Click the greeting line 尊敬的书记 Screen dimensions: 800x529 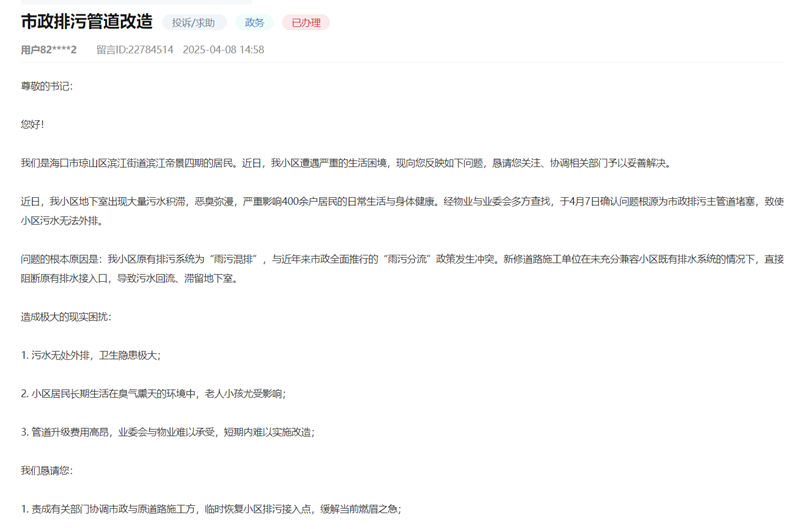click(46, 86)
